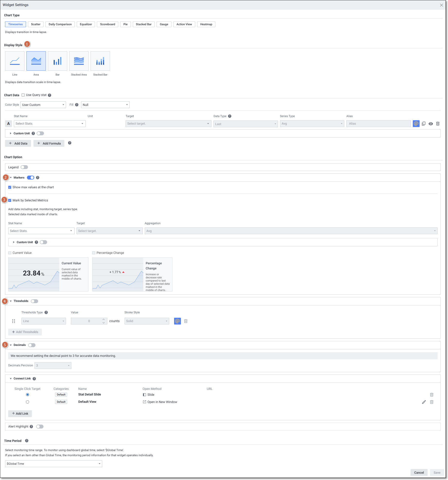Screen dimensions: 448x480
Task: Open the $Global Time period dropdown
Action: coord(53,464)
